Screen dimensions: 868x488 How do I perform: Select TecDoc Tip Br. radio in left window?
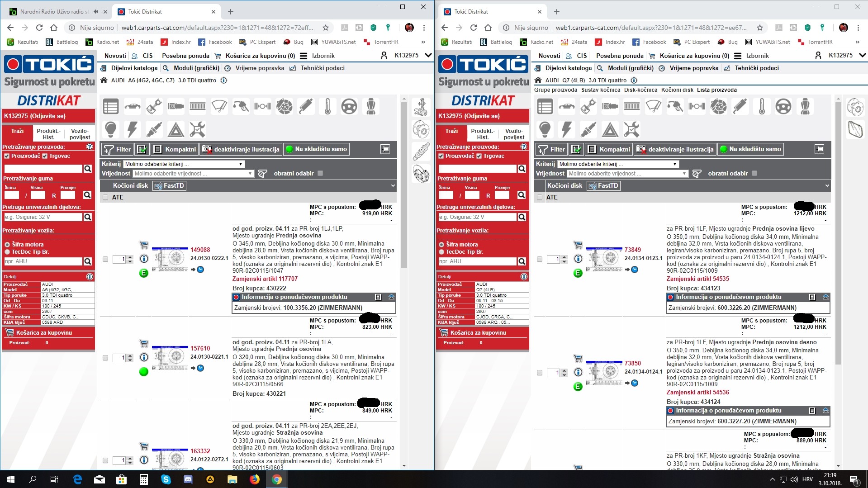pos(7,252)
